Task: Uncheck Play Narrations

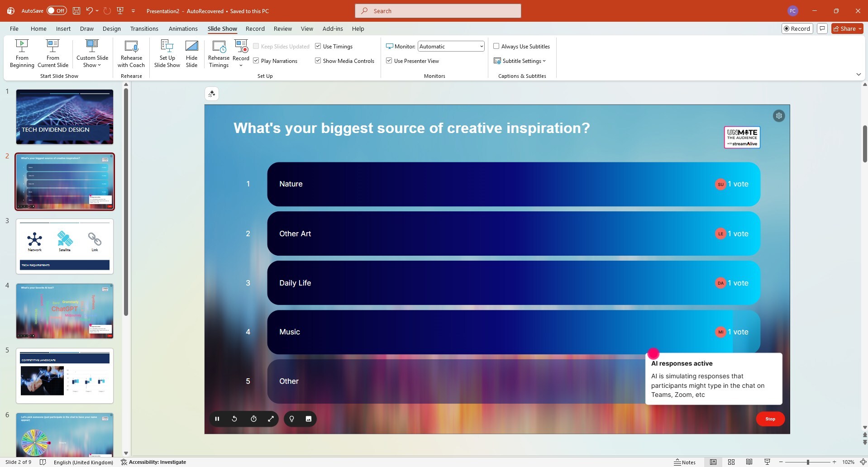Action: [256, 61]
